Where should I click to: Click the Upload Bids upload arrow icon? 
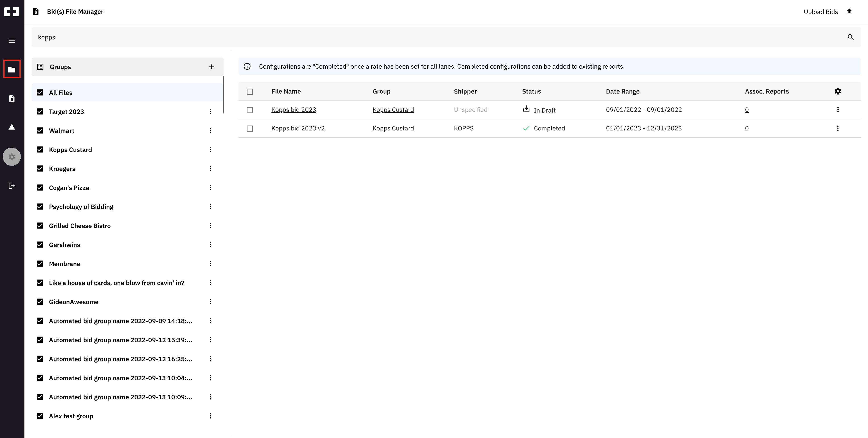(849, 11)
